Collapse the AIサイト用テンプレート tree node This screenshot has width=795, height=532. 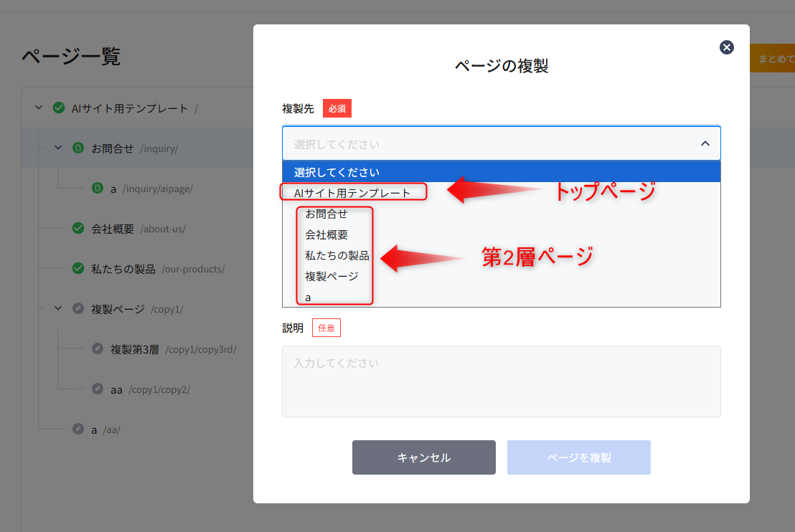(39, 108)
